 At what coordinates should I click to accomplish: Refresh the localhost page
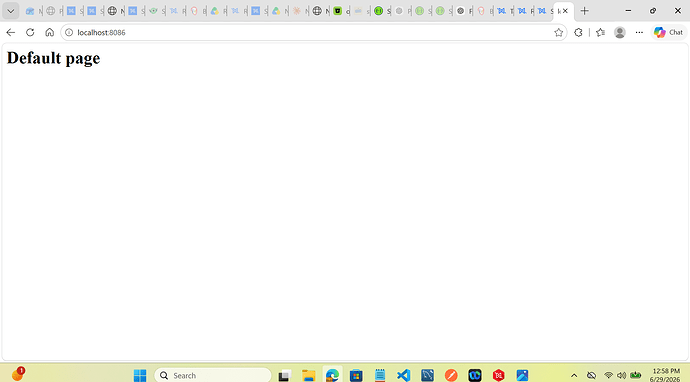click(30, 32)
